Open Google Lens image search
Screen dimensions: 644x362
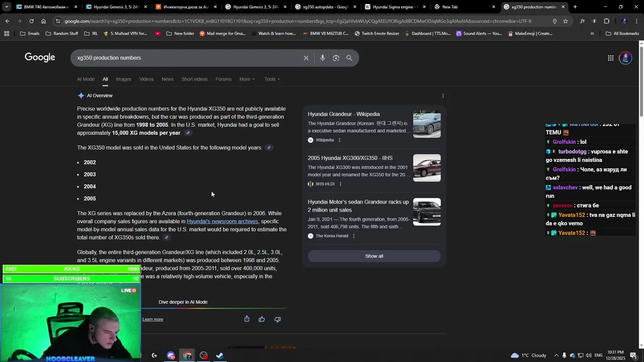pos(336,58)
